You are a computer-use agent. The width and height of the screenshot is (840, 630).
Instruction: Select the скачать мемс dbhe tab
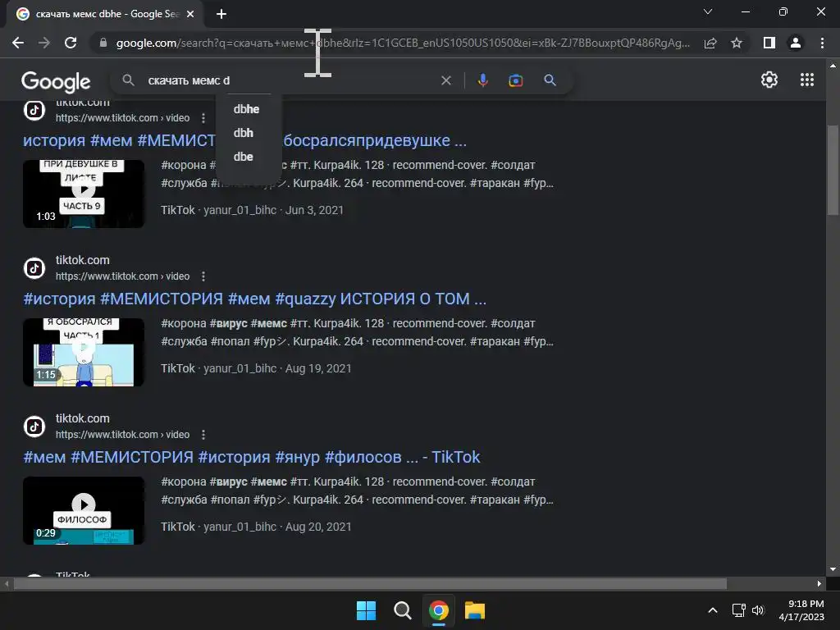[x=106, y=14]
